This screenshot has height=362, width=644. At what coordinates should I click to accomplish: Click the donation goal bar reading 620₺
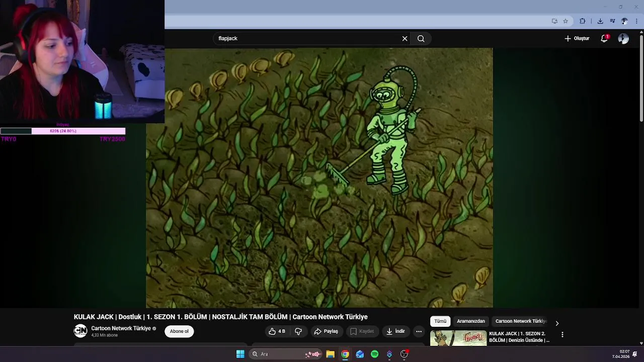(63, 131)
